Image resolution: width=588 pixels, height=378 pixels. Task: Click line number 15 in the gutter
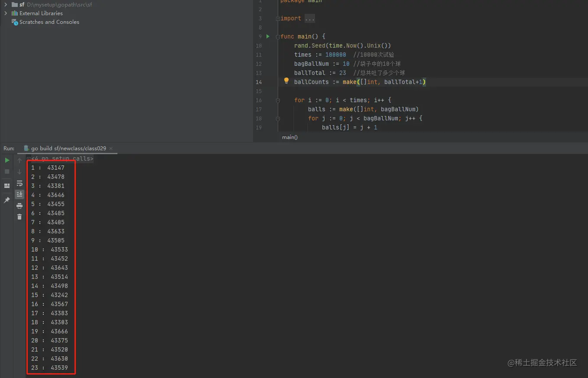coord(259,91)
